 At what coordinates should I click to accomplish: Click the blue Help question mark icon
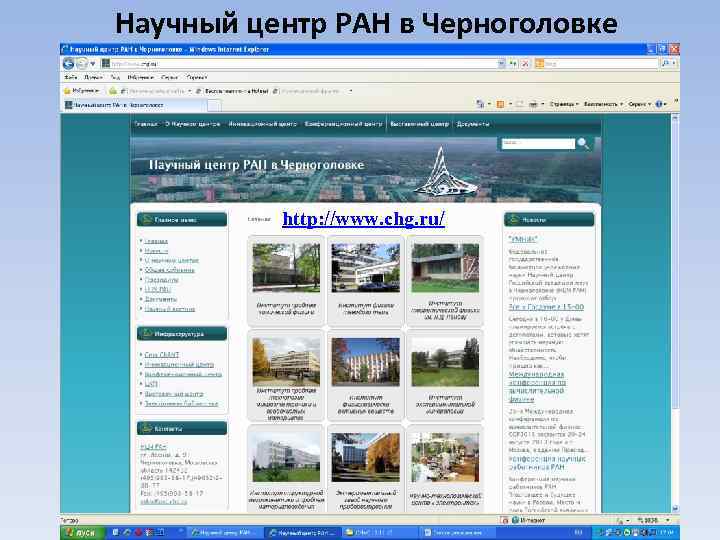(659, 104)
